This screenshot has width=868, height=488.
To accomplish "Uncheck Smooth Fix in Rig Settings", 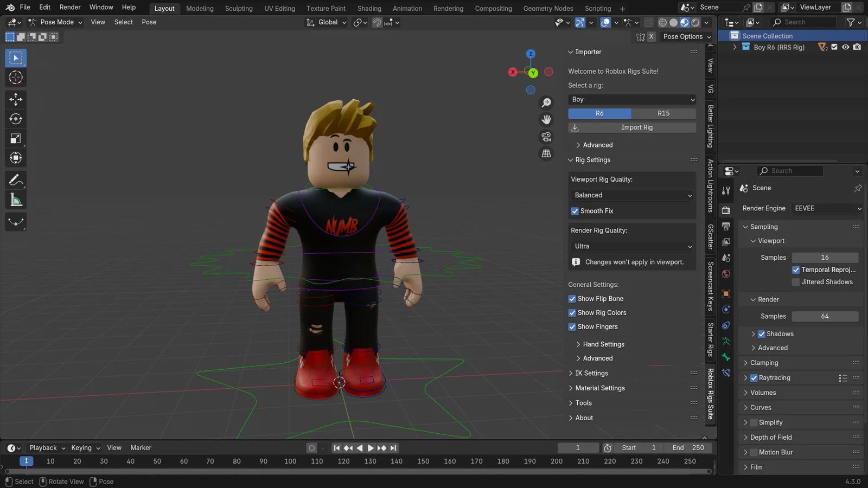I will pos(575,211).
